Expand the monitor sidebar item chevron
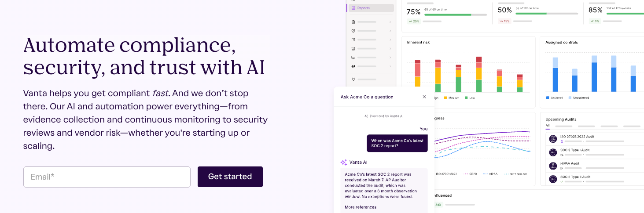This screenshot has height=213, width=644. coord(390,58)
